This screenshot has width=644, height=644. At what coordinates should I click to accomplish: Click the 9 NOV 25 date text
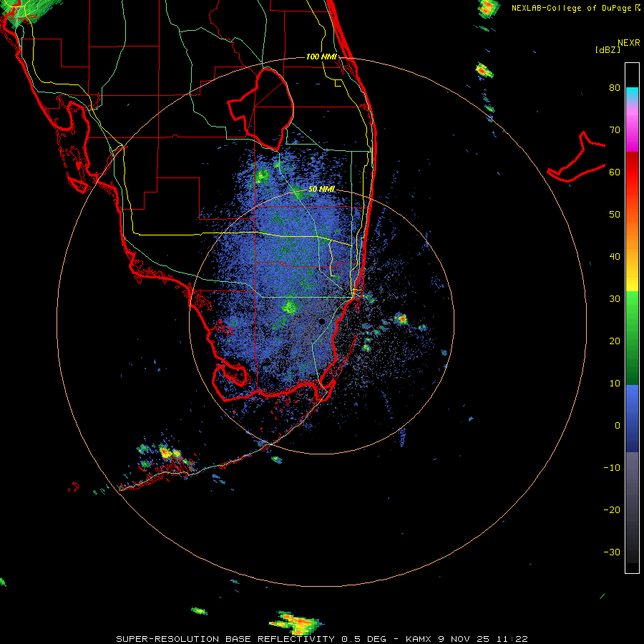point(464,639)
